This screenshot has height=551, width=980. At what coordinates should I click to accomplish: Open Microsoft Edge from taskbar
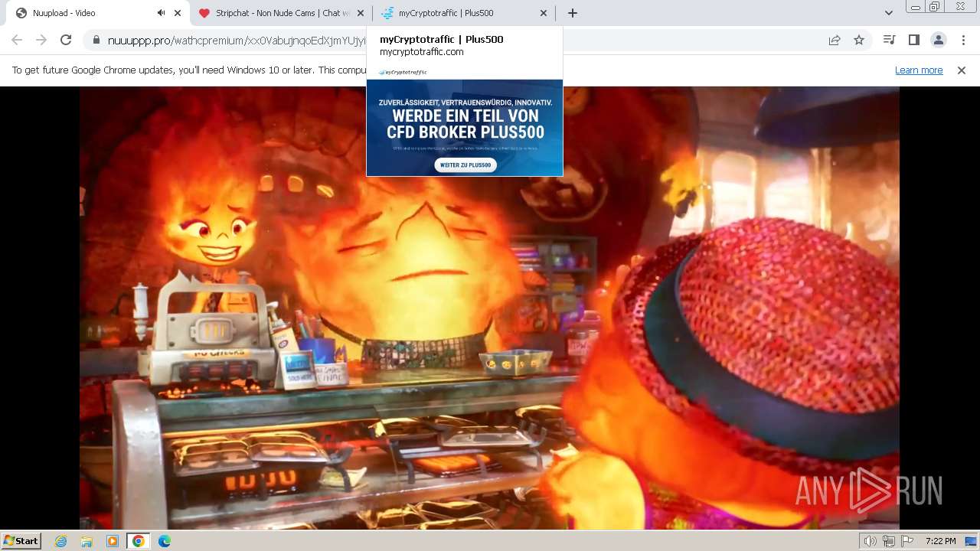[x=164, y=541]
